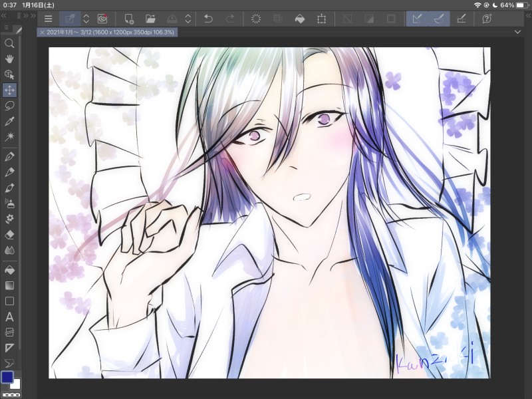Select the Eraser tool
This screenshot has height=399, width=532.
[x=9, y=235]
